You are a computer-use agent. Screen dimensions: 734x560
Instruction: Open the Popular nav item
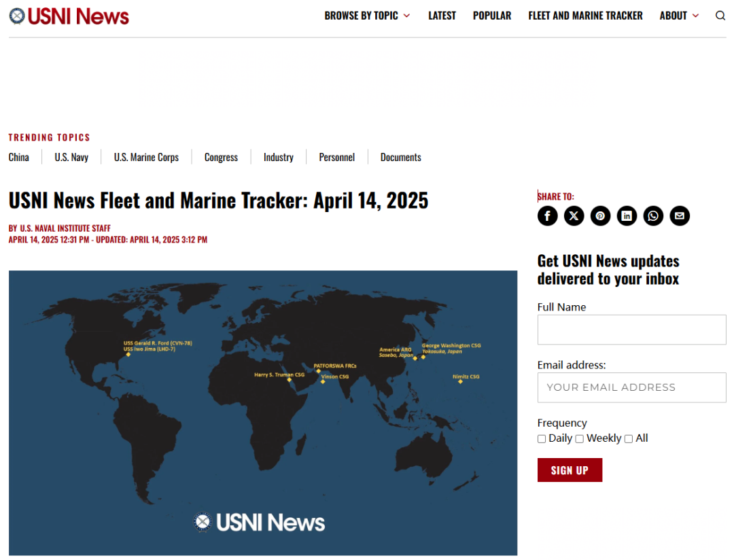[x=492, y=16]
